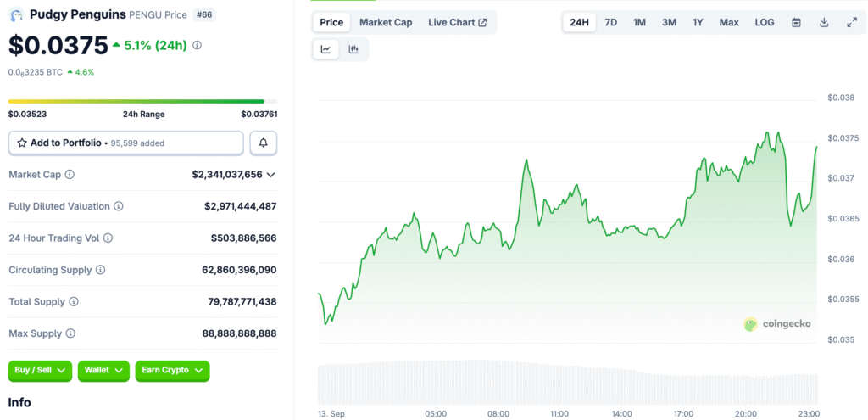Open Max Supply info icon
Screen dimensions: 868x420
[71, 333]
